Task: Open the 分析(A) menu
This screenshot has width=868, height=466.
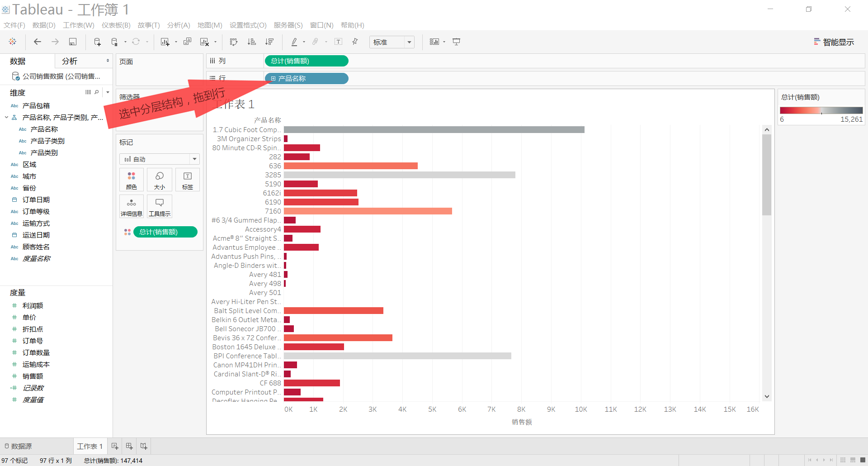Action: point(179,25)
